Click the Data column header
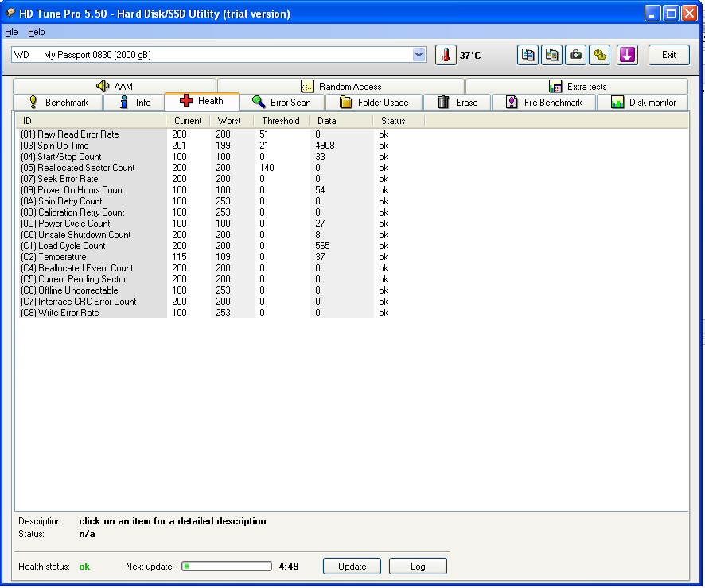The height and width of the screenshot is (588, 705). [x=341, y=120]
